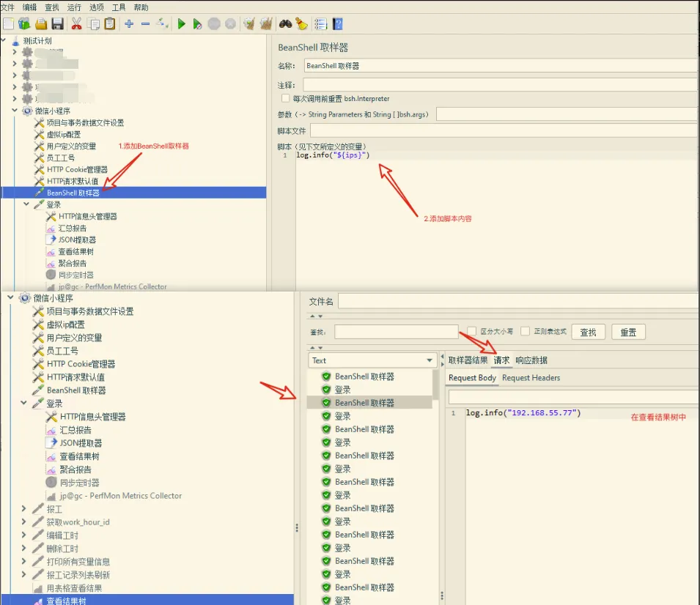Viewport: 700px width, 605px height.
Task: Click the 查找 search button
Action: [x=588, y=332]
